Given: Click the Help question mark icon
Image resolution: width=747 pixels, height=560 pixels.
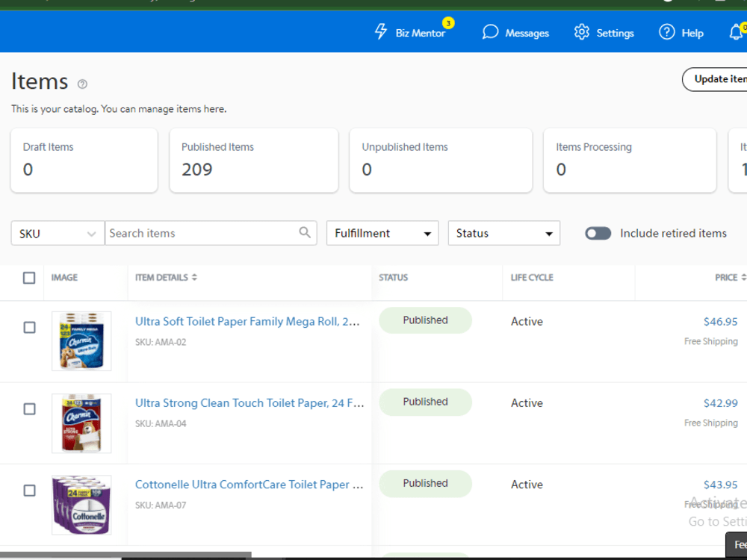Looking at the screenshot, I should pyautogui.click(x=666, y=32).
